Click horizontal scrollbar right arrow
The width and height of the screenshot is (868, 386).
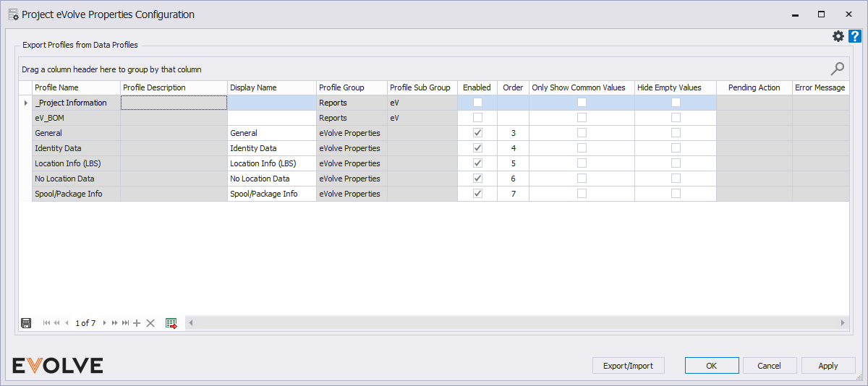843,323
